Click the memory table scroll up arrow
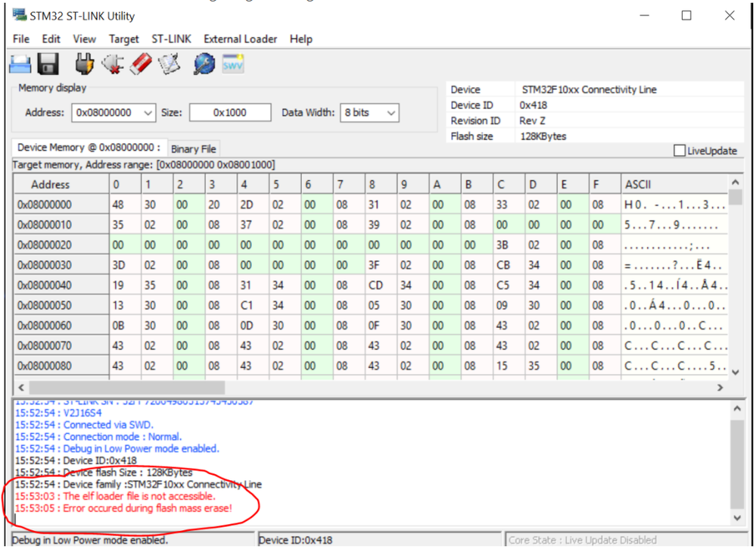Image resolution: width=756 pixels, height=549 pixels. [735, 182]
